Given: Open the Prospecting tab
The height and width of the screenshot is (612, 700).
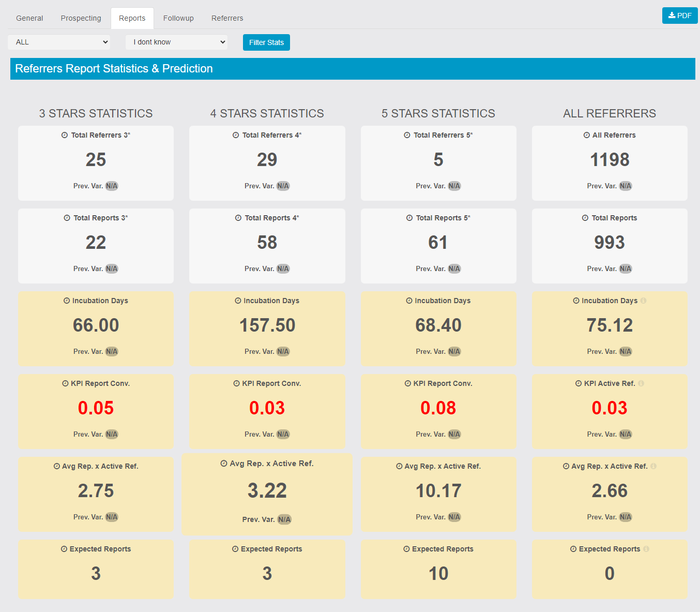Looking at the screenshot, I should coord(81,18).
